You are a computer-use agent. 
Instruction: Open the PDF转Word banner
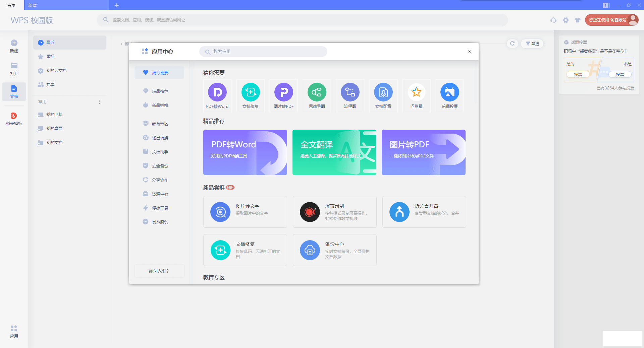click(245, 152)
